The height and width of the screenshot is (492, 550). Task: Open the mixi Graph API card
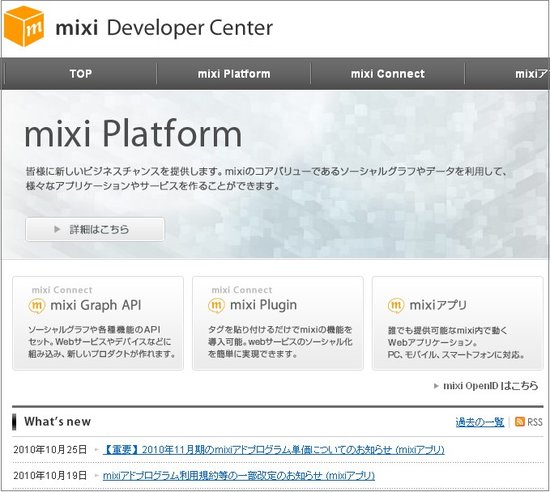[98, 323]
